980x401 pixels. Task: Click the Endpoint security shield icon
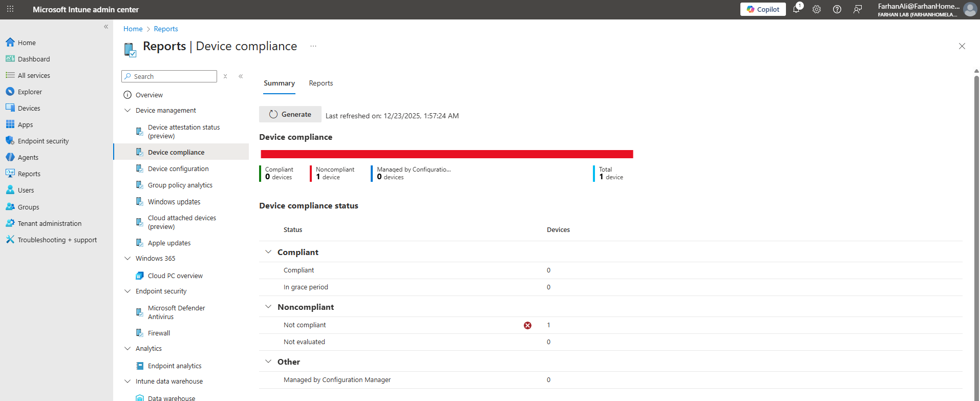10,141
